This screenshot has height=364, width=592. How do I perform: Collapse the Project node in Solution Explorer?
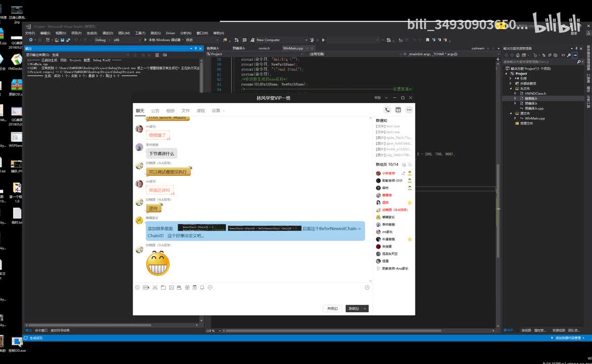[x=506, y=73]
